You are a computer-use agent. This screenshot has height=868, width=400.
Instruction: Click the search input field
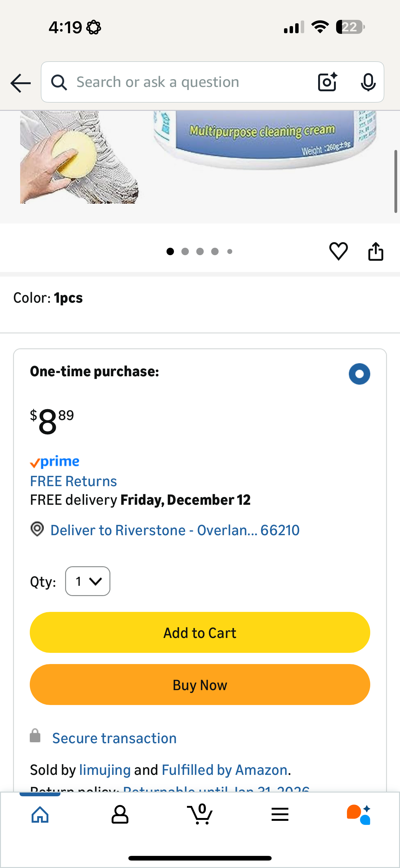point(189,82)
